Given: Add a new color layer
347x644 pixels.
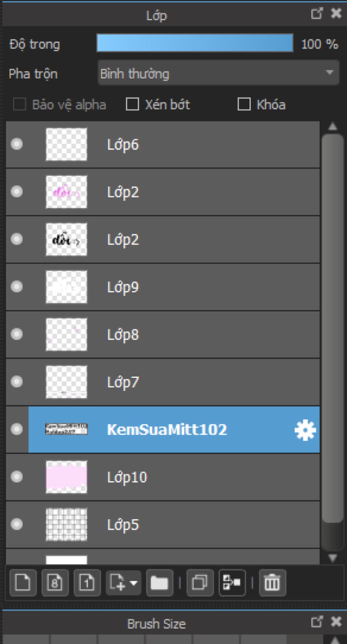Looking at the screenshot, I should (23, 583).
